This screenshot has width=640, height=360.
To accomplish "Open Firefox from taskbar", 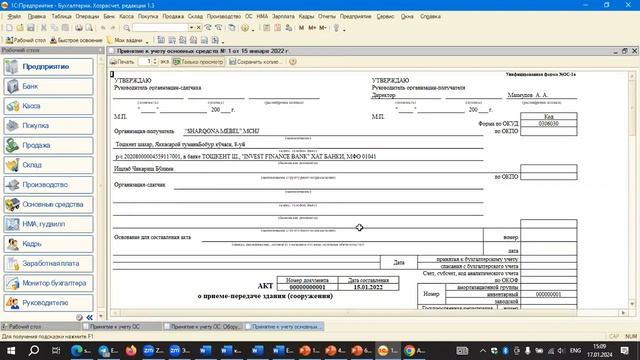I will [x=131, y=350].
